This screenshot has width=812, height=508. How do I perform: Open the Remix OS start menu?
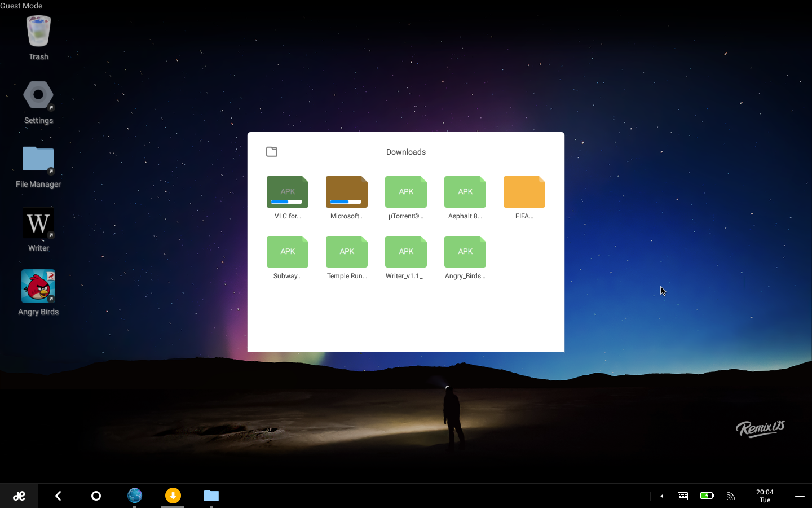[x=19, y=496]
